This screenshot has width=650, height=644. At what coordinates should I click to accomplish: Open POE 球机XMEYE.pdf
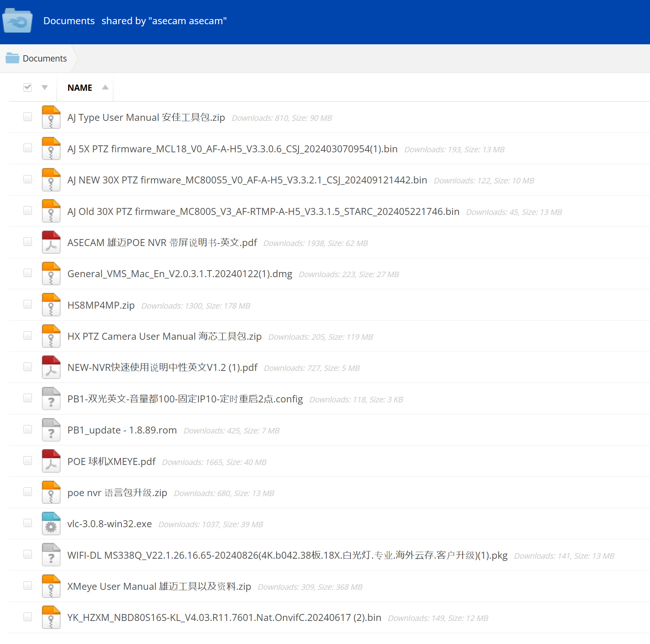(111, 462)
